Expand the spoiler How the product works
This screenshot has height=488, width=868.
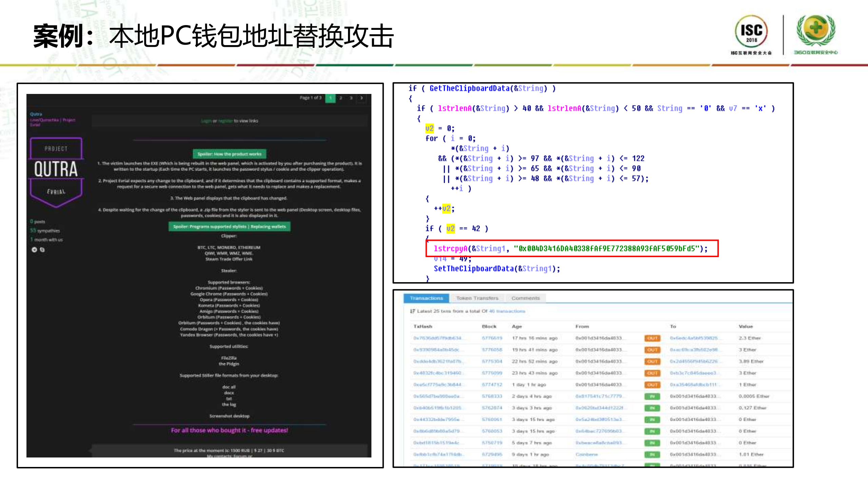tap(229, 154)
